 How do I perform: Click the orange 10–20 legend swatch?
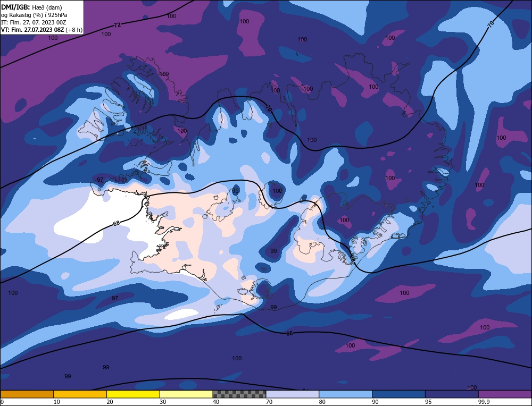point(80,394)
